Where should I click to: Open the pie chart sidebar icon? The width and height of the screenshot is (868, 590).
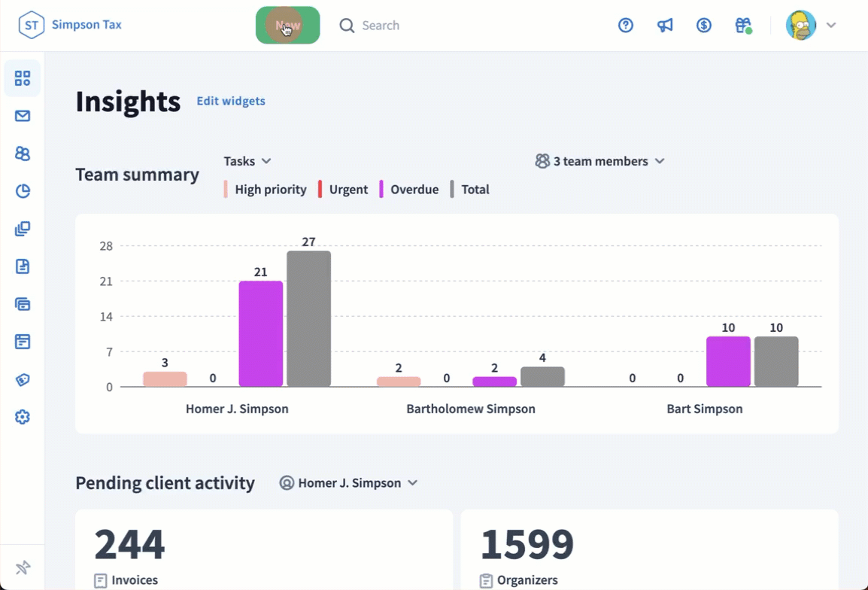point(23,191)
